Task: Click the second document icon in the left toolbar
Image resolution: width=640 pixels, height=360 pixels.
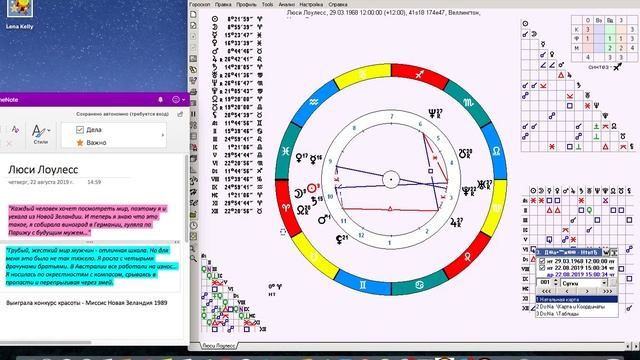Action: 193,26
